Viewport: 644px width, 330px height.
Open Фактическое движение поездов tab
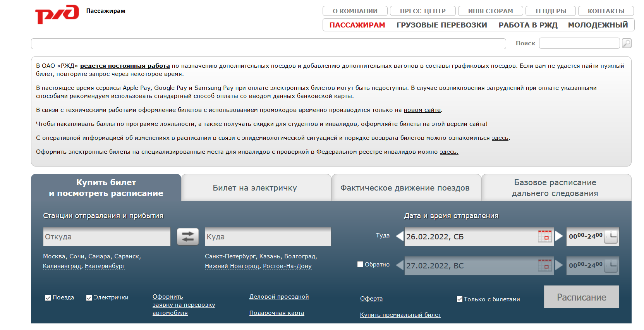click(x=405, y=188)
